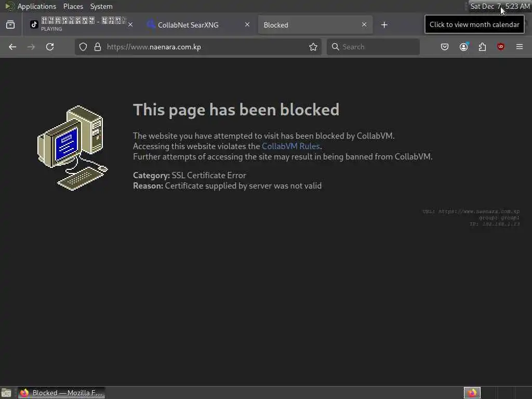View site security lock info
532x399 pixels.
pos(98,47)
